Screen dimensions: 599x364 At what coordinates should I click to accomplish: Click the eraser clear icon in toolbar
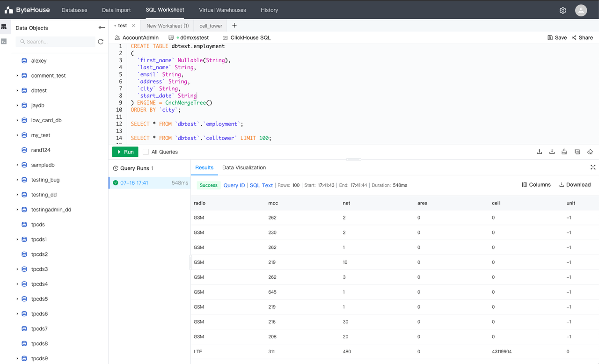pos(590,152)
